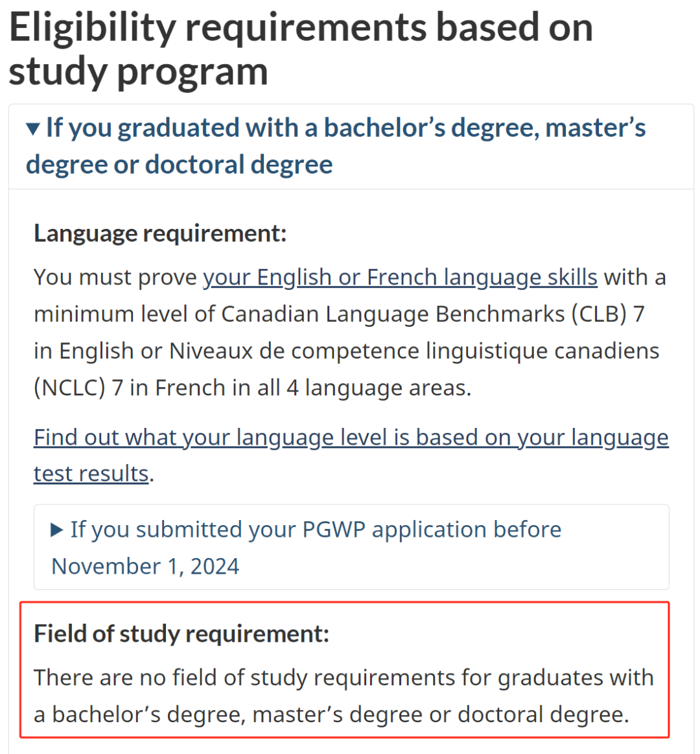Click the right-pointing triangle beside the PGWP text
The image size is (700, 754).
tap(57, 530)
